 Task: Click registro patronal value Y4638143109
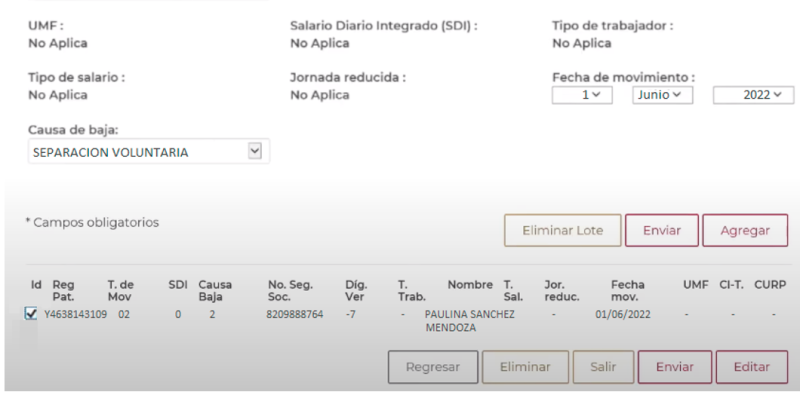pyautogui.click(x=76, y=314)
